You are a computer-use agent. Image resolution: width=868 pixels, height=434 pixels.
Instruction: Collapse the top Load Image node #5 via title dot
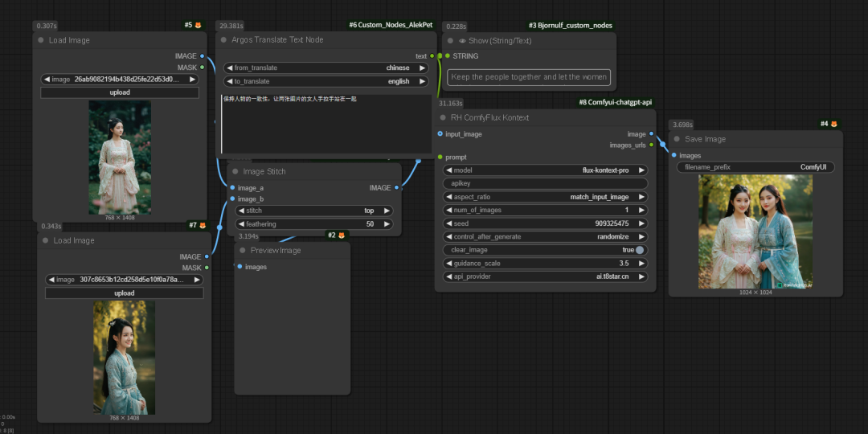[x=41, y=40]
